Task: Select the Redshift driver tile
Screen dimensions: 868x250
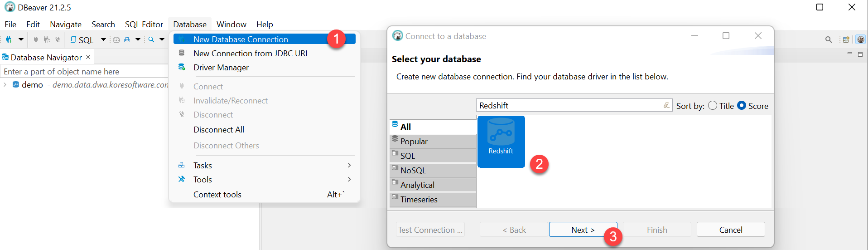Action: [x=501, y=142]
